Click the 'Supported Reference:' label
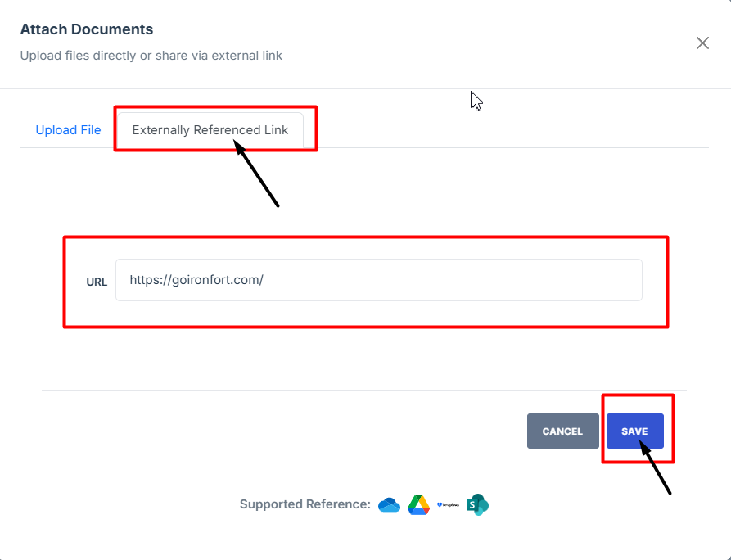731x560 pixels. pyautogui.click(x=305, y=504)
